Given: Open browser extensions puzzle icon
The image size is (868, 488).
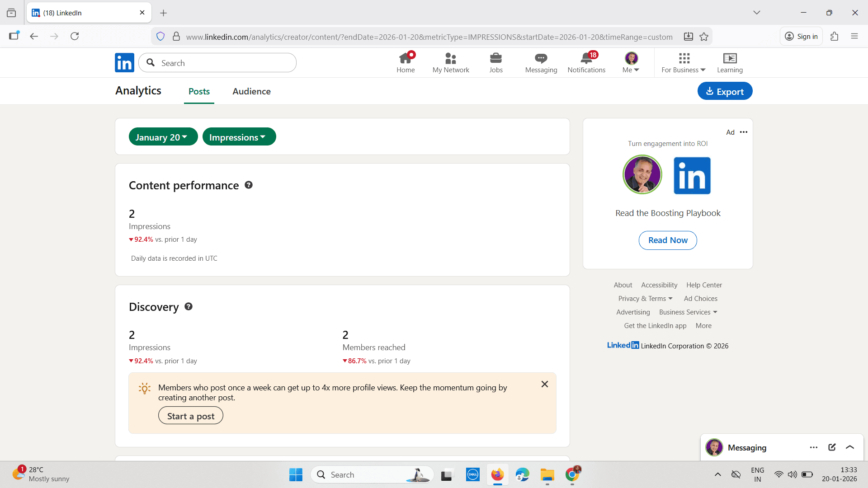Looking at the screenshot, I should 835,36.
